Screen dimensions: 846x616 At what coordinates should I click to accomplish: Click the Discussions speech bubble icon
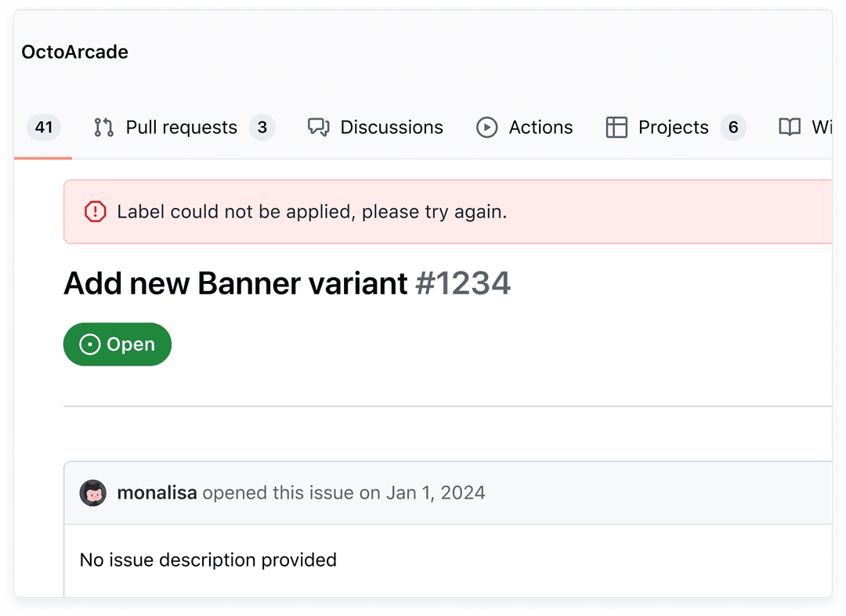(x=317, y=127)
